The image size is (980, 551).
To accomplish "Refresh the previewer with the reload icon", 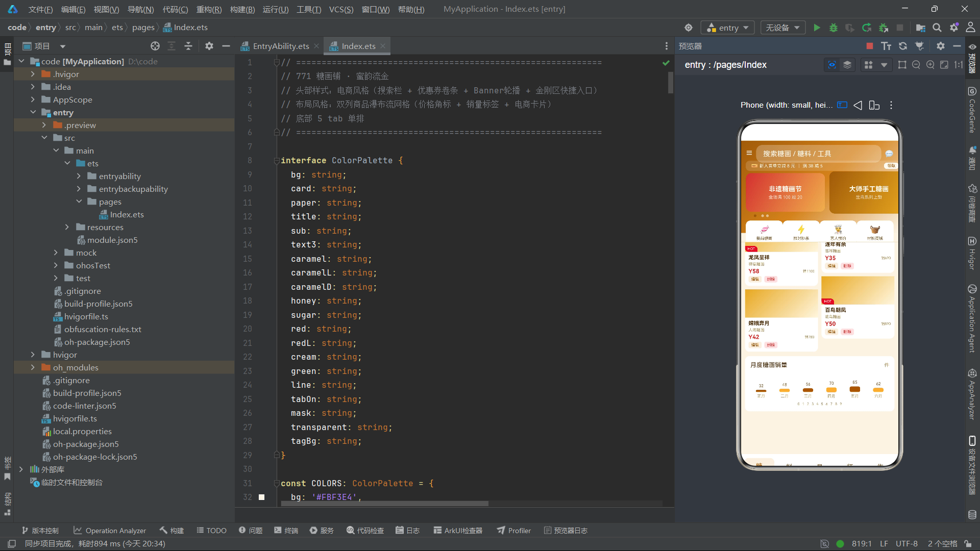I will tap(903, 46).
